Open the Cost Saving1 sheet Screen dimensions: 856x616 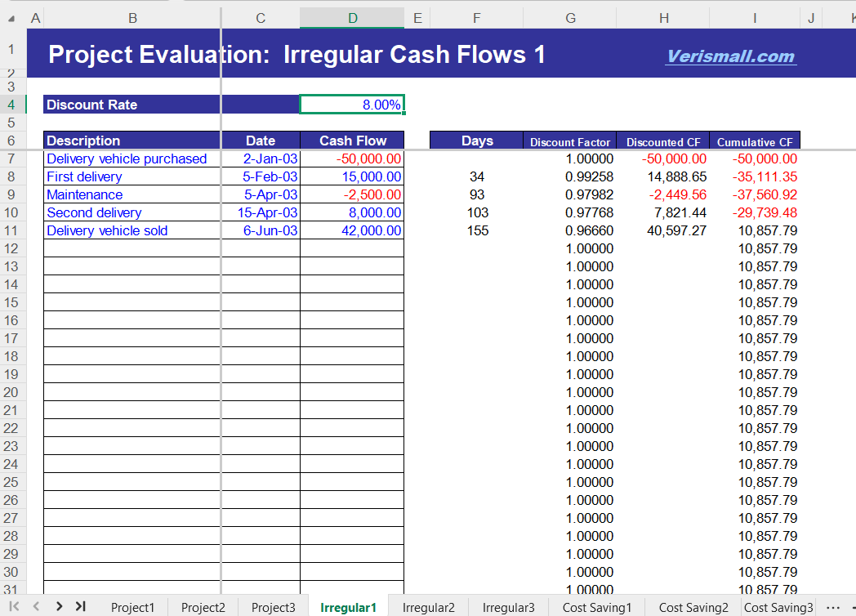(x=597, y=607)
